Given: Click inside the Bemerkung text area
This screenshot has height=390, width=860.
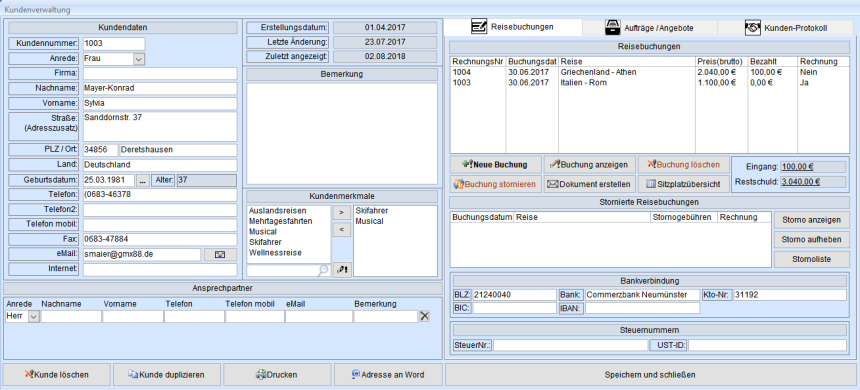Looking at the screenshot, I should [x=342, y=133].
